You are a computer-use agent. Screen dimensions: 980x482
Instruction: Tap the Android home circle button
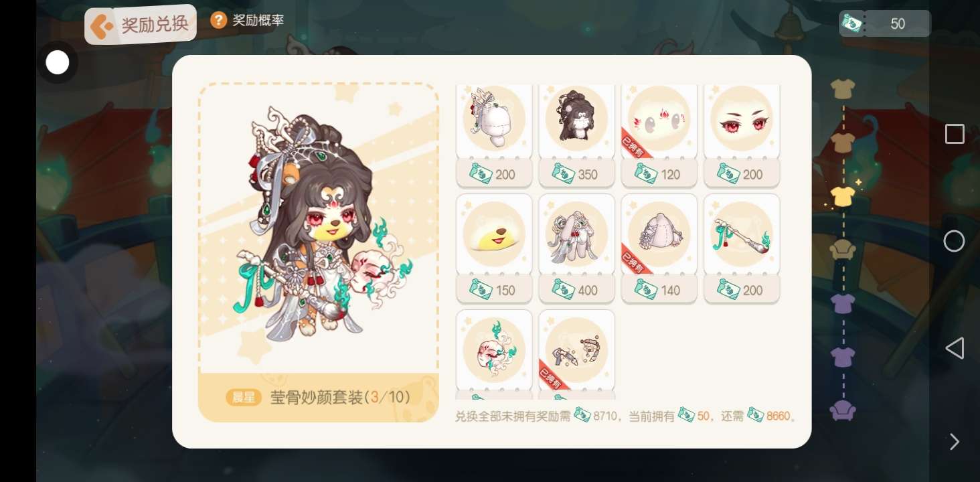click(x=954, y=241)
